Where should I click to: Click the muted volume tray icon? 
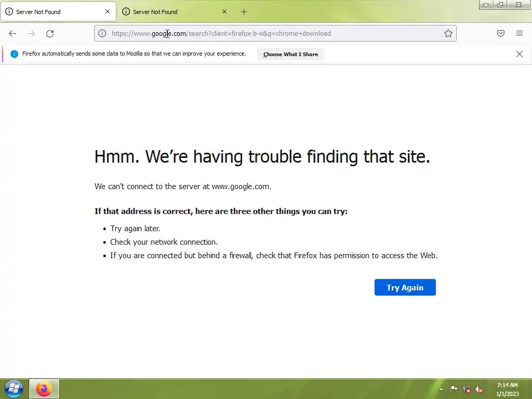pyautogui.click(x=478, y=389)
